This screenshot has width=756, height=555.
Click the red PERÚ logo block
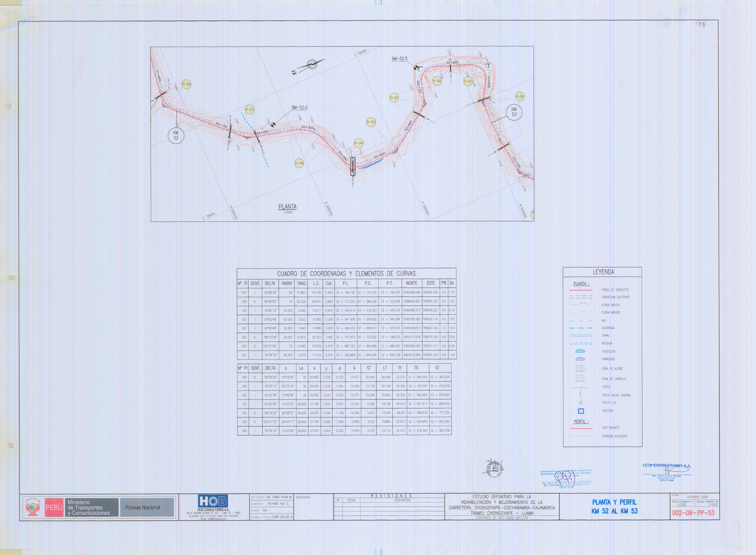(54, 507)
